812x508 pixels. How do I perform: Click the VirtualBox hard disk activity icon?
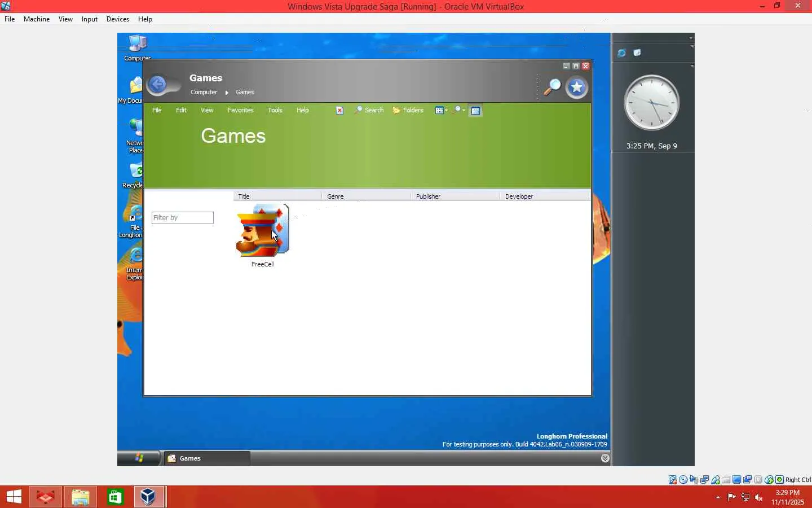coord(673,480)
